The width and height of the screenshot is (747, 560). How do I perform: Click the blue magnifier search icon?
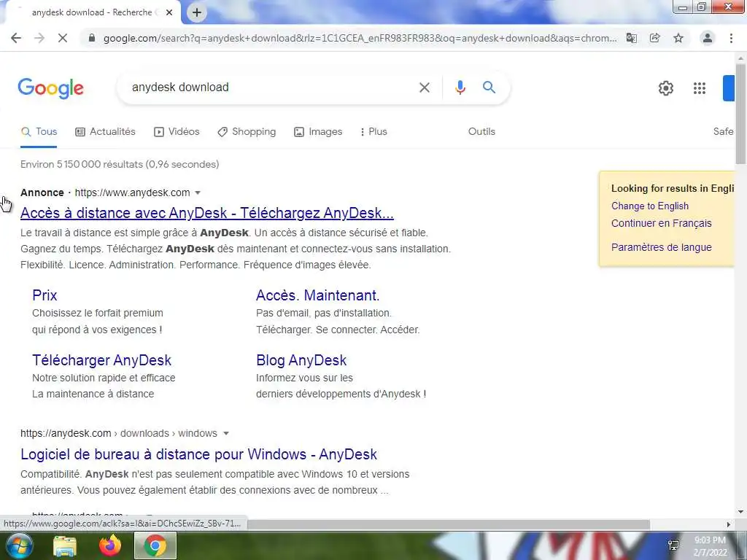point(489,87)
